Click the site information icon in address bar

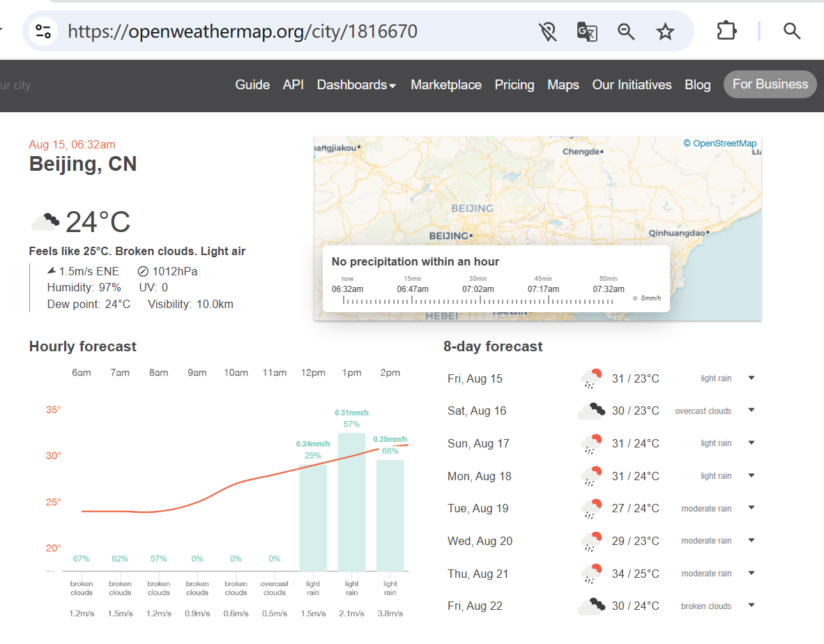point(43,31)
